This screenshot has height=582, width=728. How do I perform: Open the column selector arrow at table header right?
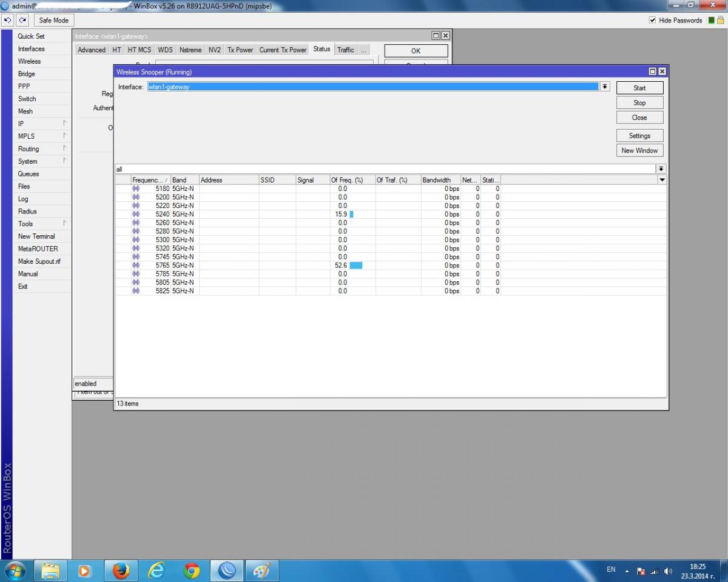(x=662, y=180)
